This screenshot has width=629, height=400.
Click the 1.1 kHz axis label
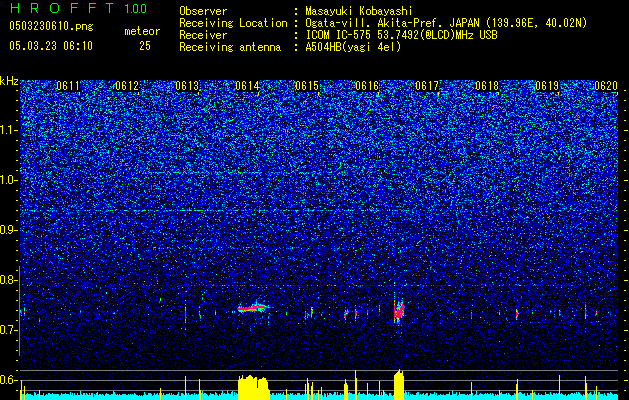(x=9, y=130)
